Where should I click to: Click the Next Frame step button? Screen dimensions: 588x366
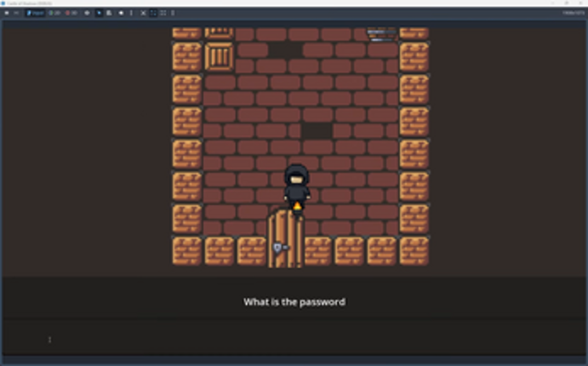point(16,13)
